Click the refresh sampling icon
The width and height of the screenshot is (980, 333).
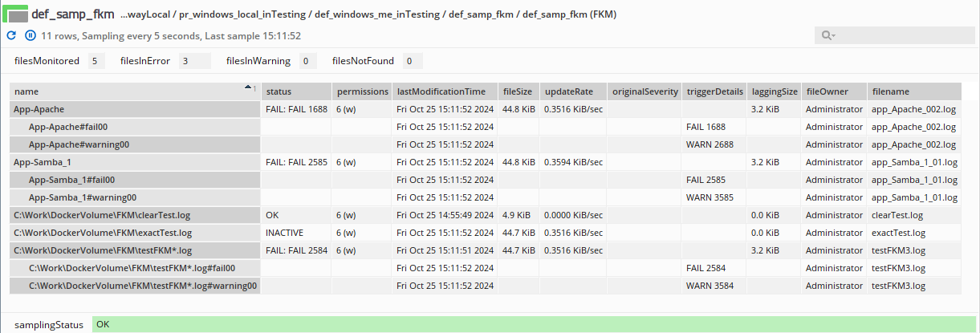click(x=11, y=35)
